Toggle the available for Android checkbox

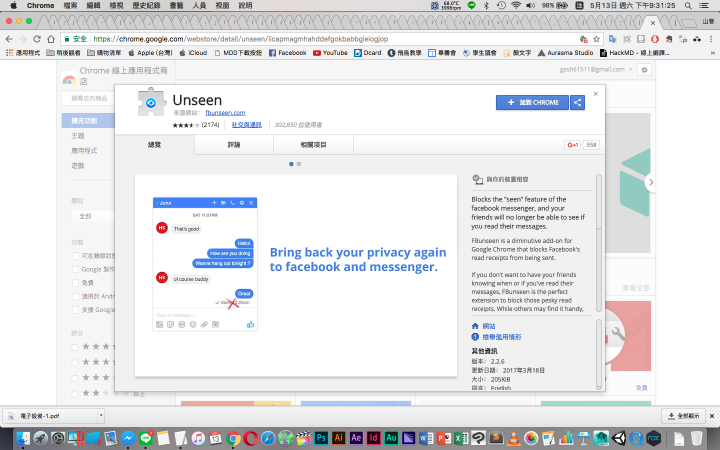pyautogui.click(x=75, y=296)
